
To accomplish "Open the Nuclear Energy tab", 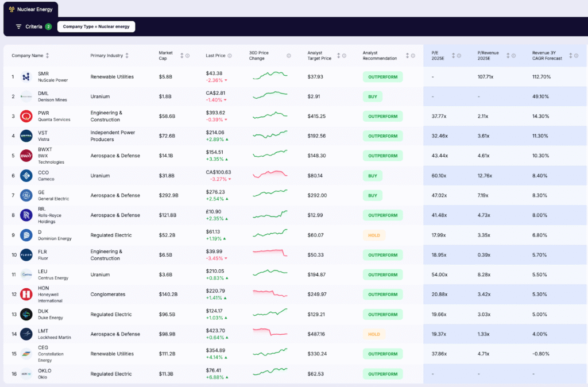I will point(31,9).
